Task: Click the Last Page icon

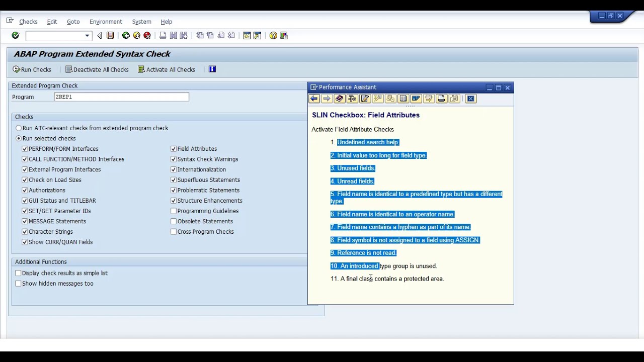Action: (231, 36)
